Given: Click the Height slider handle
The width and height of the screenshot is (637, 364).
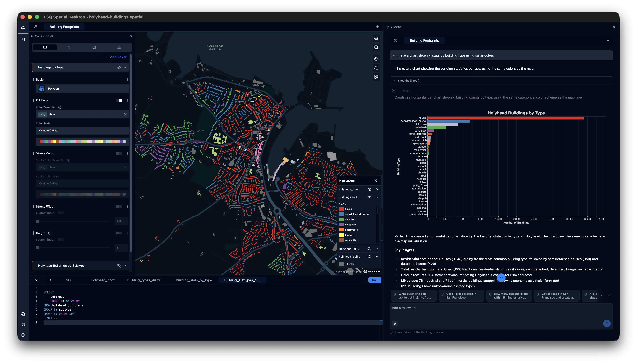Looking at the screenshot, I should [x=38, y=248].
